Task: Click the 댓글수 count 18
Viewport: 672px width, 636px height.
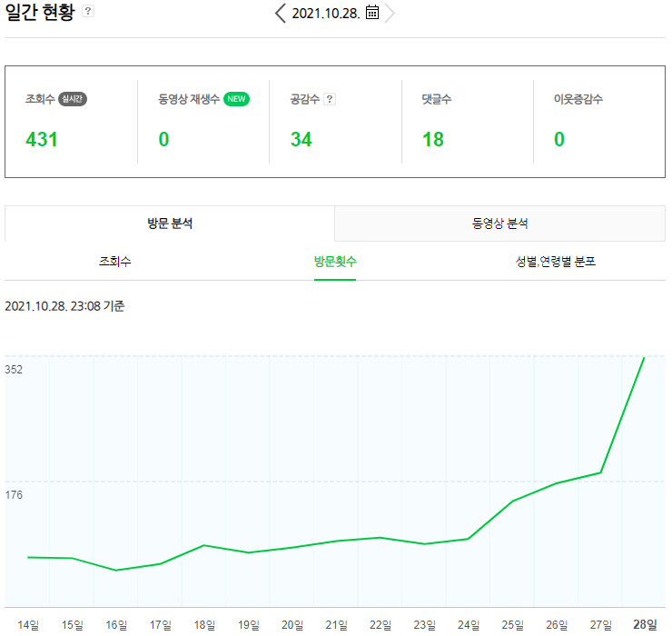Action: (x=433, y=139)
